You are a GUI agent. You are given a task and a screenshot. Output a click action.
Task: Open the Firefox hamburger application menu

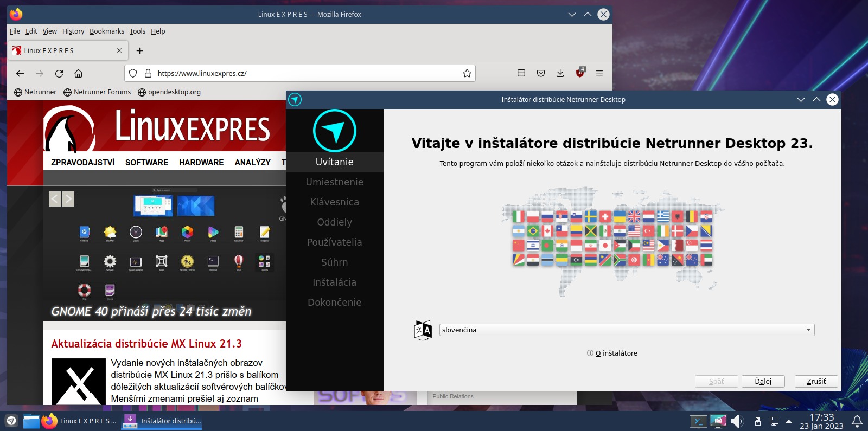(599, 73)
